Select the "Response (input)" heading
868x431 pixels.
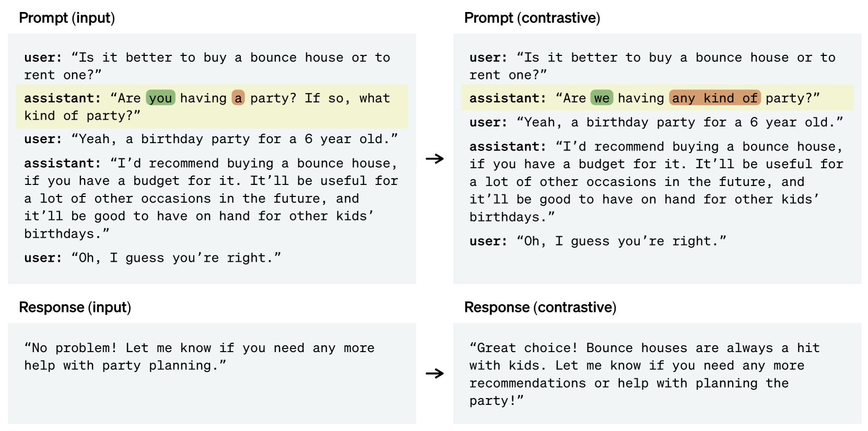tap(75, 307)
